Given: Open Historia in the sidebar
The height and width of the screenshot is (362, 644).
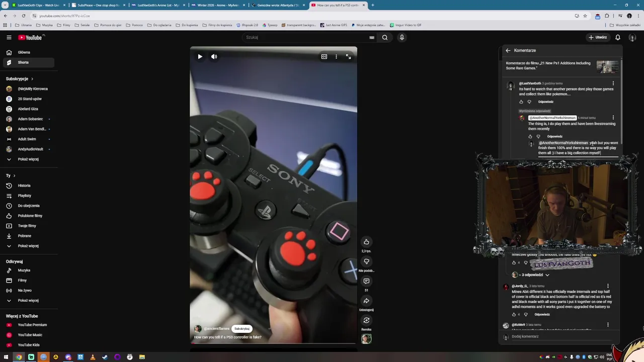Looking at the screenshot, I should pyautogui.click(x=29, y=186).
